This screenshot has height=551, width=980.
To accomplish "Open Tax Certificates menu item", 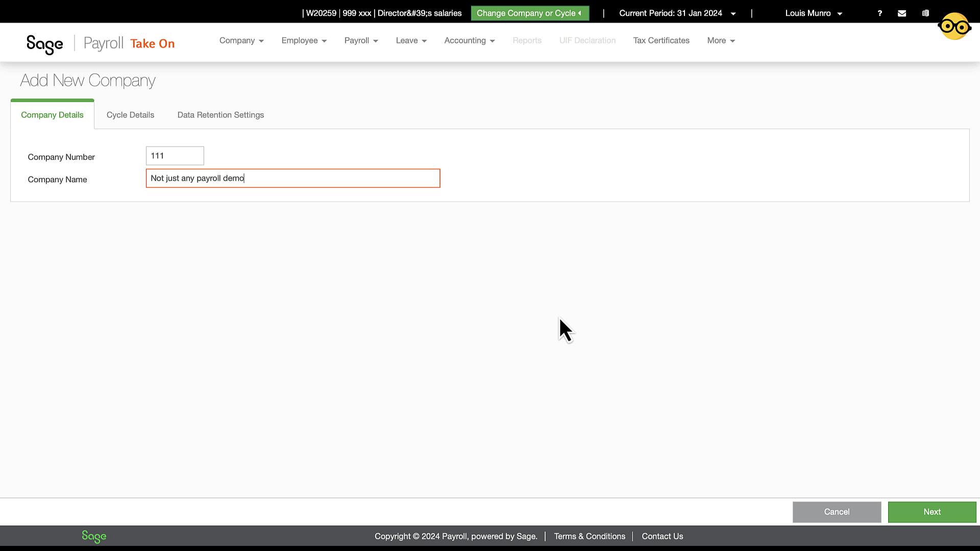I will 661,41.
